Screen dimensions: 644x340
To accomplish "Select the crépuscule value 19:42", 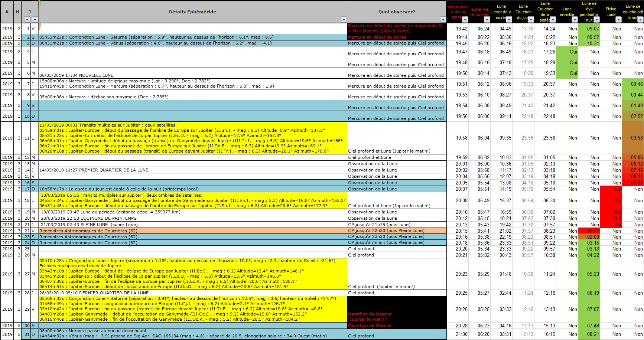I will (x=458, y=29).
